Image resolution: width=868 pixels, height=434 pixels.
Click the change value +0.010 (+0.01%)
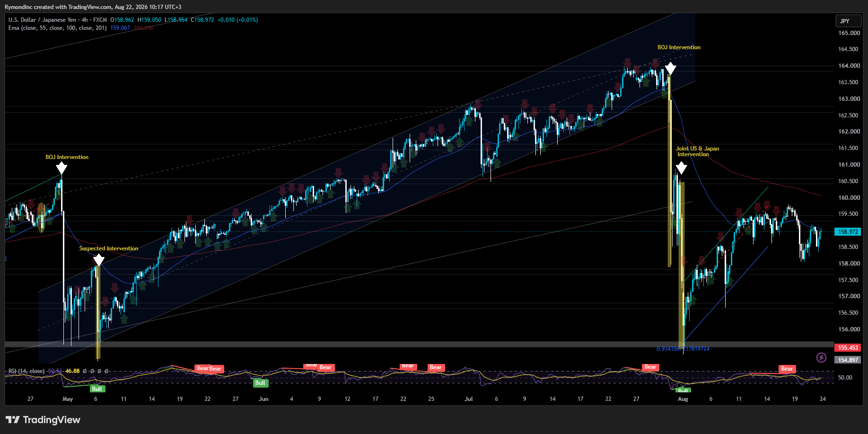237,20
